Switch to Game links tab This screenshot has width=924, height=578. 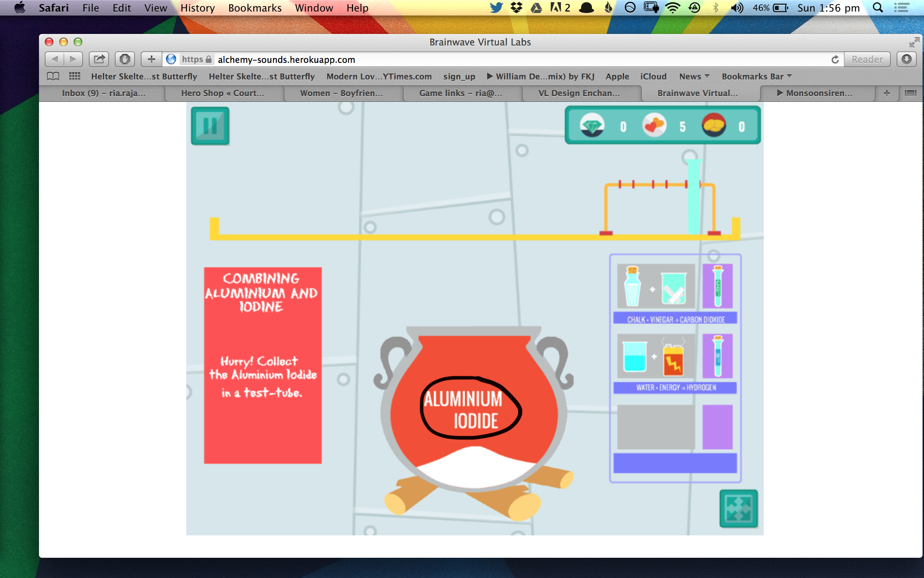pos(461,93)
